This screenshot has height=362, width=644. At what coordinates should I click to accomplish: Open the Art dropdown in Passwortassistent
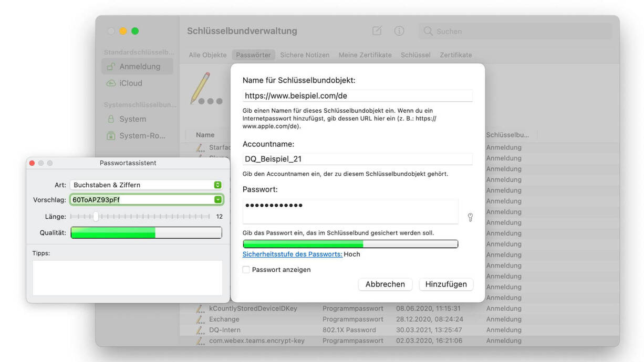pos(217,185)
